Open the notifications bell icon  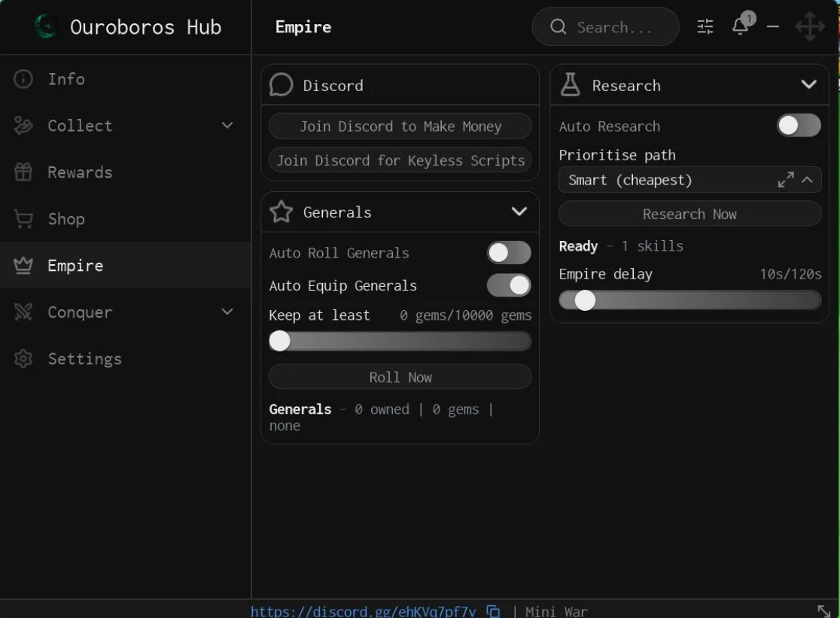click(x=741, y=26)
